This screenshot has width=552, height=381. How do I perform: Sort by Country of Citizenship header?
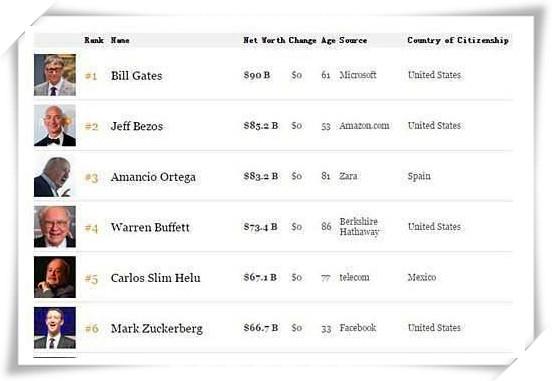pos(458,40)
